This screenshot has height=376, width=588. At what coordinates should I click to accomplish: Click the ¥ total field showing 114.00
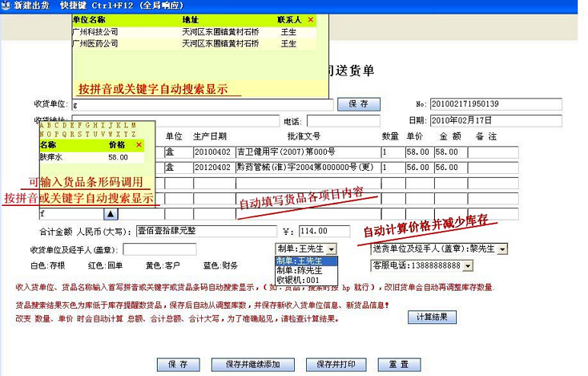click(x=324, y=231)
